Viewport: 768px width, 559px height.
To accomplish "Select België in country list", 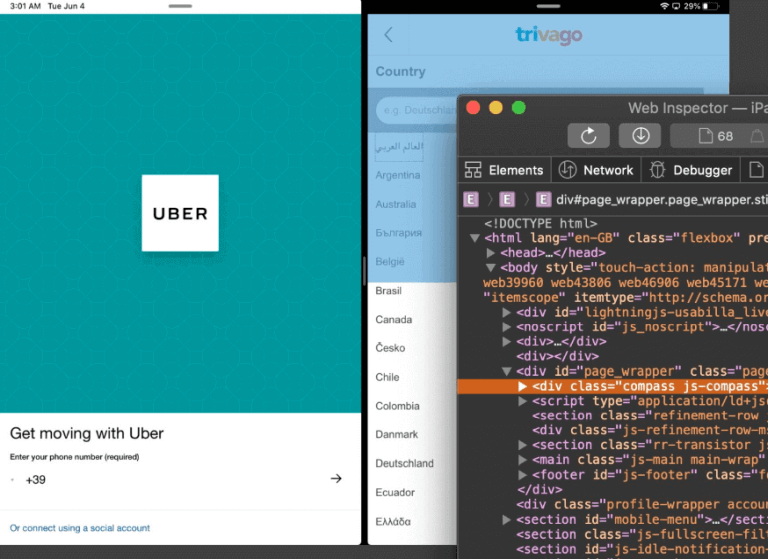I will (x=390, y=262).
